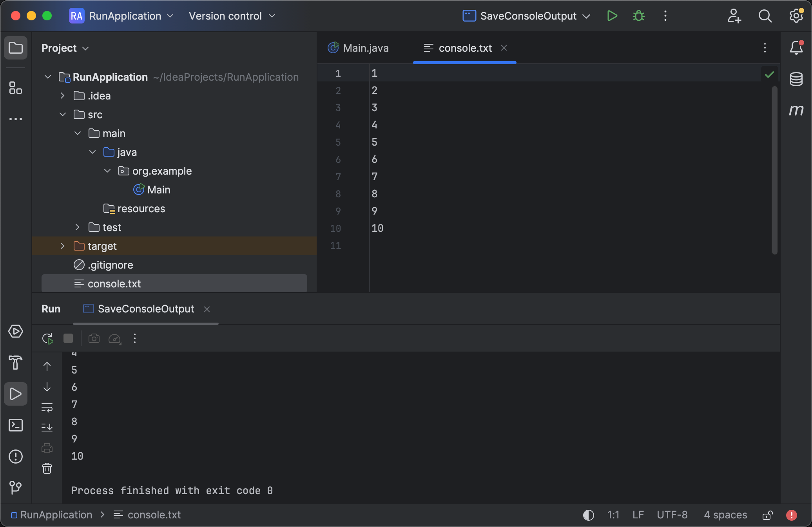Enable scroll to end in console

click(47, 427)
